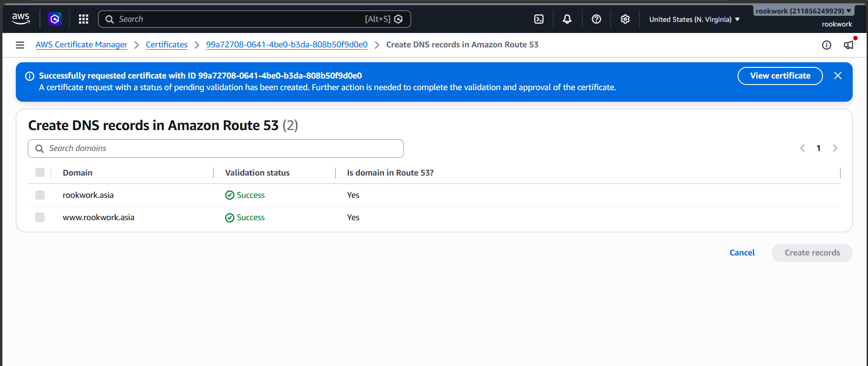The image size is (868, 366).
Task: Click the purple hexagon console shortcut icon
Action: pyautogui.click(x=55, y=19)
